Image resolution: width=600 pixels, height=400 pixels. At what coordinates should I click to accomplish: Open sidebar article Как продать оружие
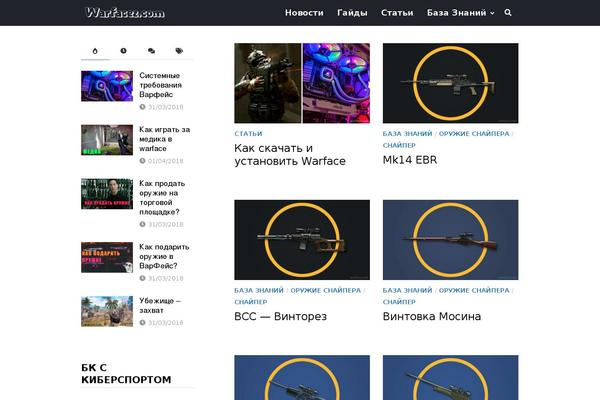162,198
